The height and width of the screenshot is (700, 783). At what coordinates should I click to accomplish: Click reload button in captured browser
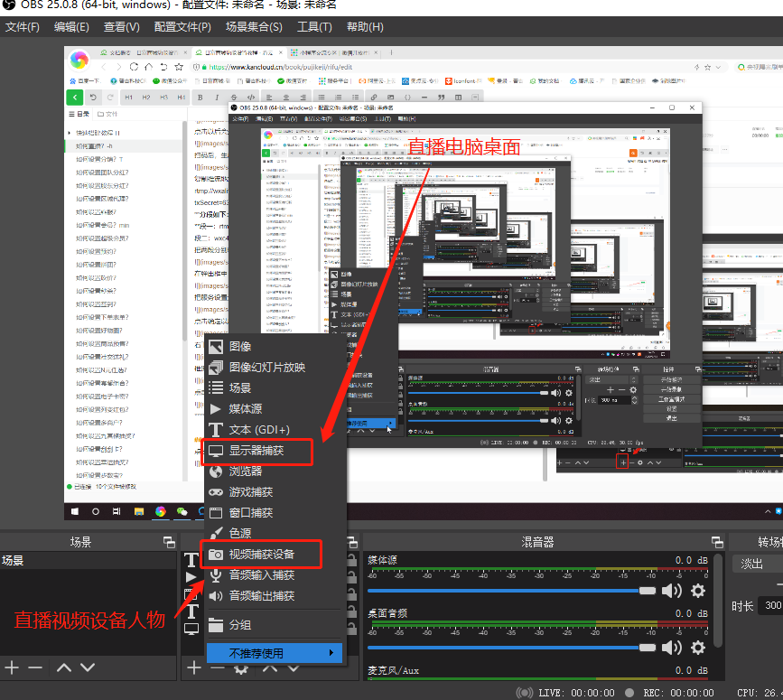[x=134, y=67]
